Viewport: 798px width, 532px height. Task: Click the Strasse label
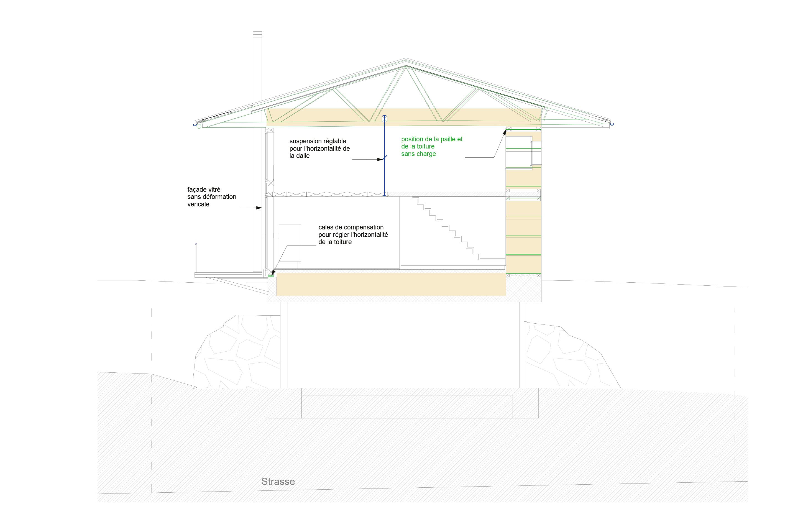tap(278, 482)
